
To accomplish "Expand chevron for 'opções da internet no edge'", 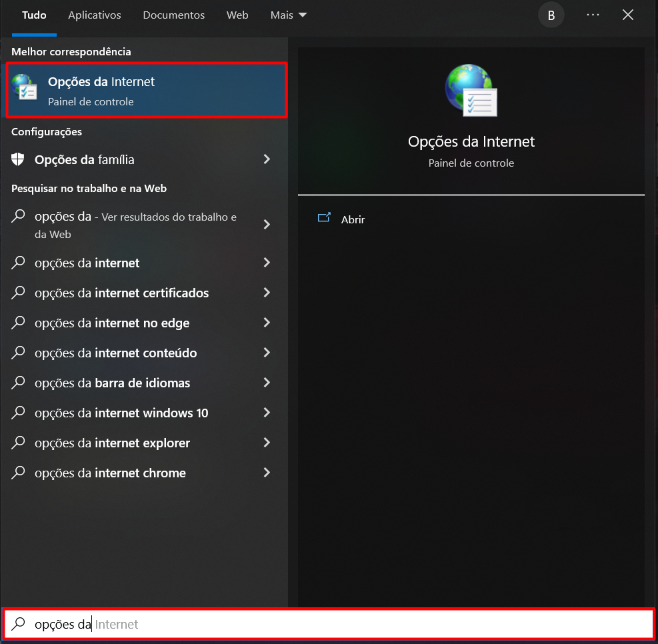I will 267,322.
